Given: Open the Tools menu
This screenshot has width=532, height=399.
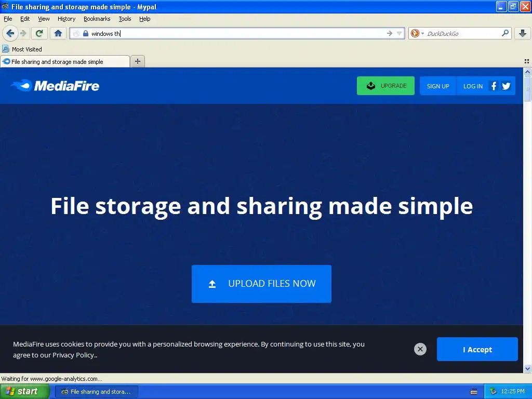Looking at the screenshot, I should [x=125, y=19].
